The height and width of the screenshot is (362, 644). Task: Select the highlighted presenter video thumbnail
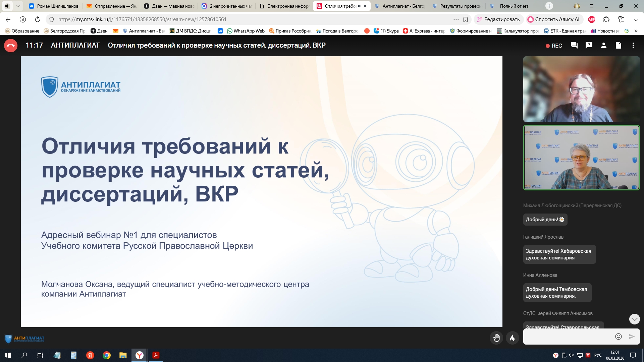pos(581,158)
